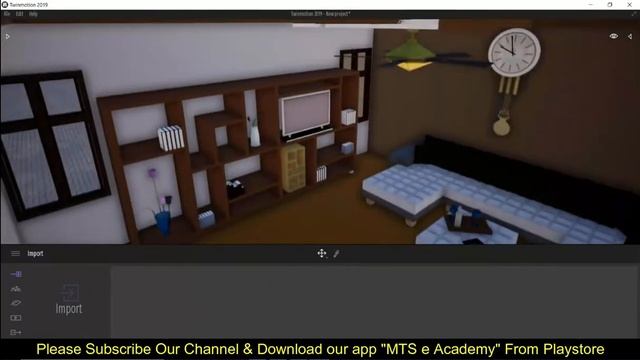Select the material picker eyedropper tool

pos(336,253)
